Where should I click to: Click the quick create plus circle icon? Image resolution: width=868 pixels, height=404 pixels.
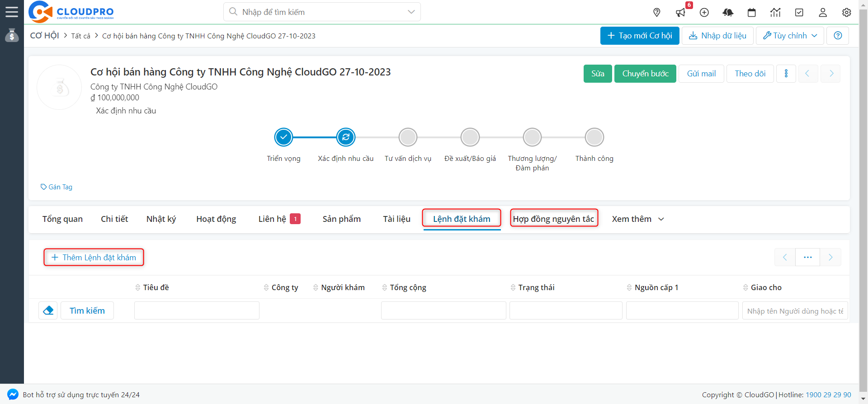(704, 12)
